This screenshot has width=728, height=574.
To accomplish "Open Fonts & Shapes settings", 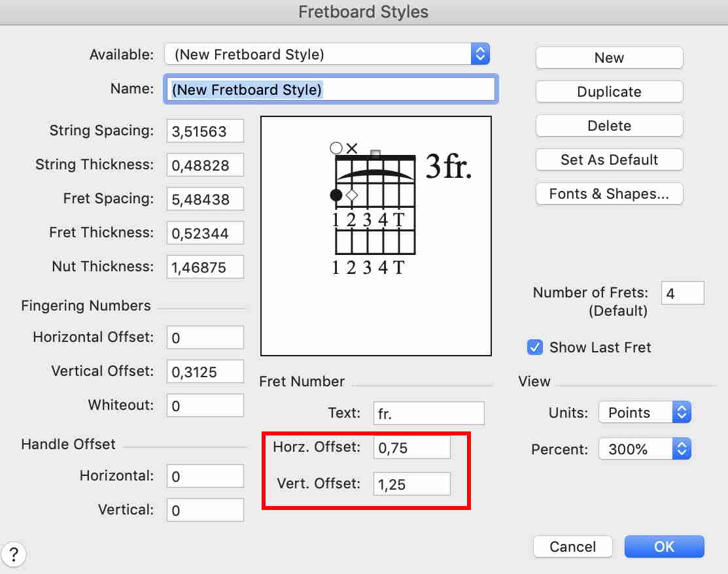I will coord(609,194).
